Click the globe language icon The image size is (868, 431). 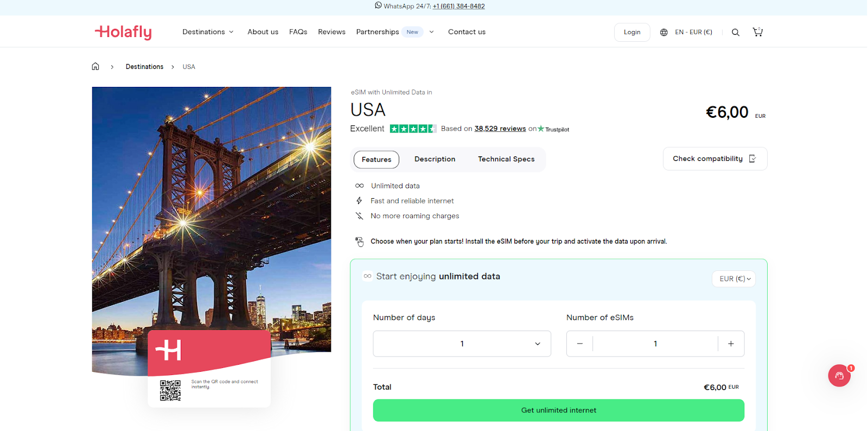click(663, 32)
